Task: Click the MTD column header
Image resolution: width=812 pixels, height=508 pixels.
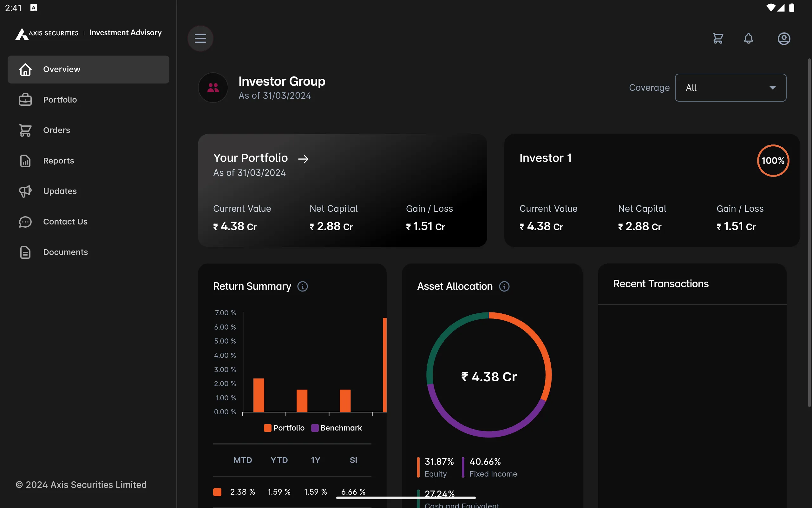Action: point(243,460)
